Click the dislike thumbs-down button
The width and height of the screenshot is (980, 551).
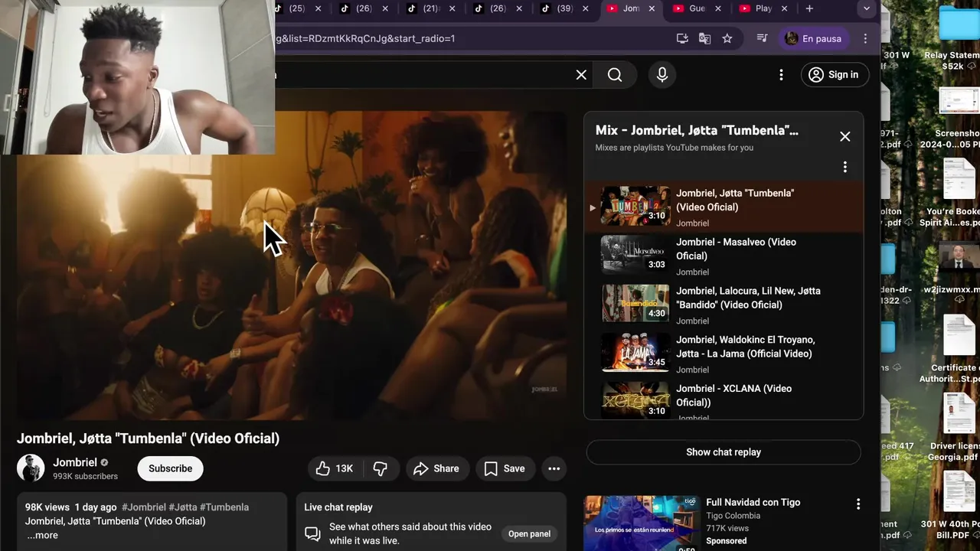click(x=381, y=468)
